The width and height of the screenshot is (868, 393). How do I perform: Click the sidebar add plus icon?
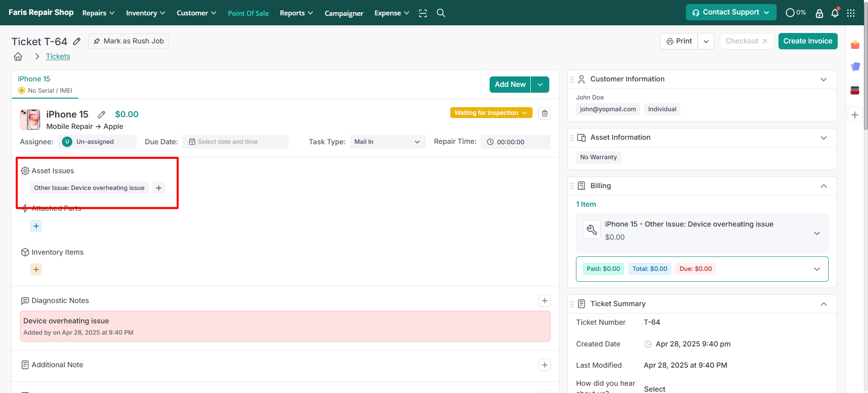[x=855, y=115]
